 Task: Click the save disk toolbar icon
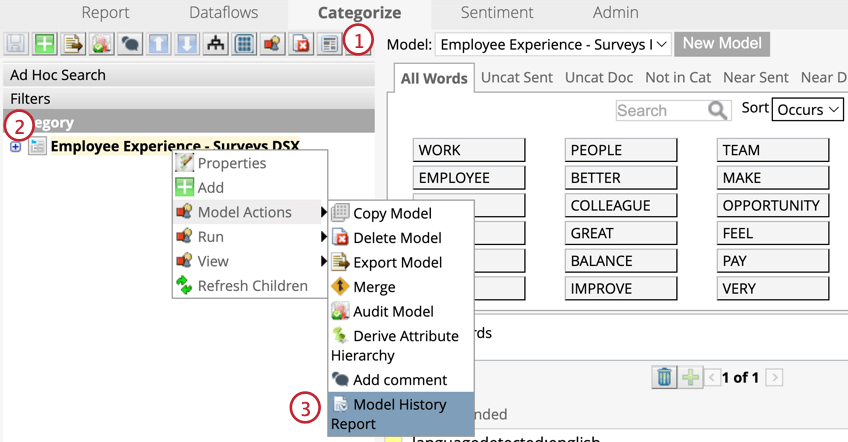coord(16,44)
